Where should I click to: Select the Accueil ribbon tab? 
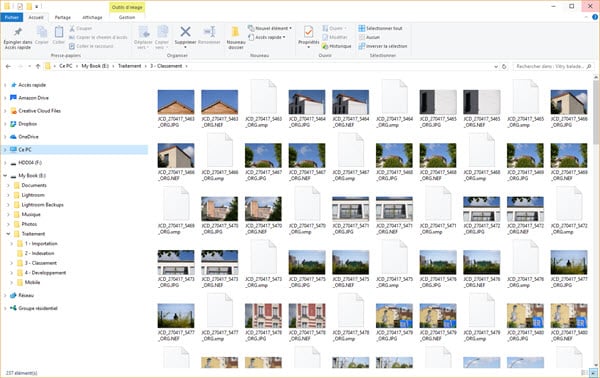[x=36, y=17]
